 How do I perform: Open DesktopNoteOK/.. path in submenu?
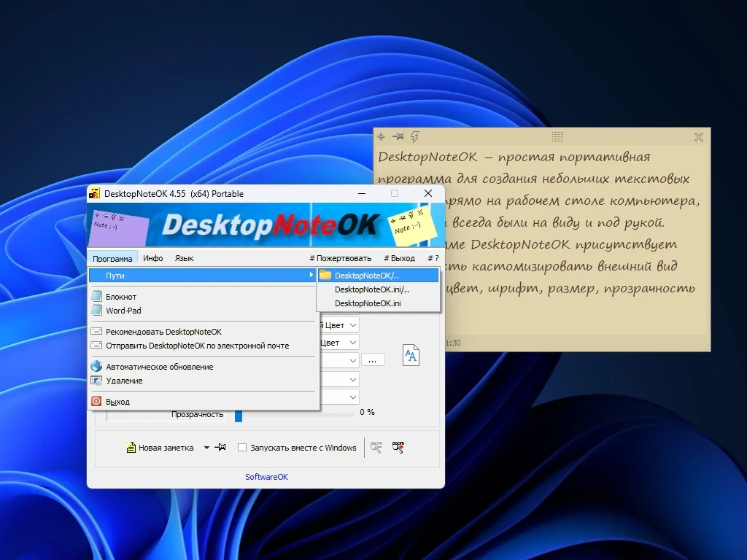click(379, 275)
